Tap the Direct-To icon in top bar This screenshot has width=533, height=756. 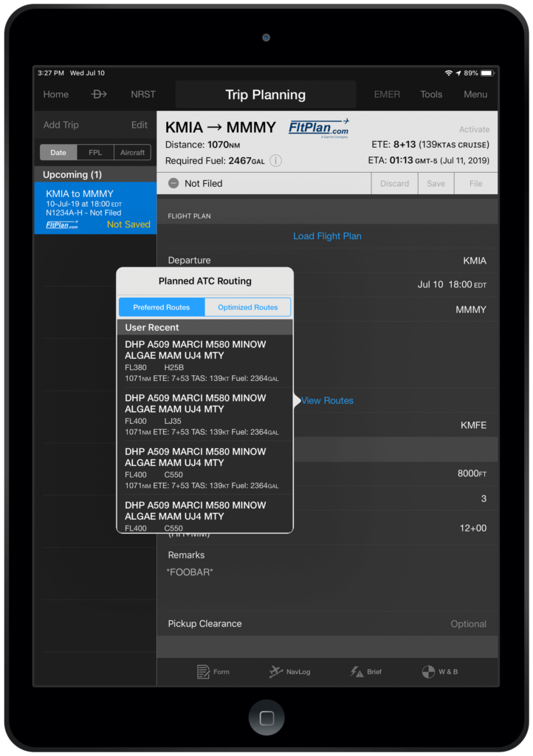(x=99, y=94)
